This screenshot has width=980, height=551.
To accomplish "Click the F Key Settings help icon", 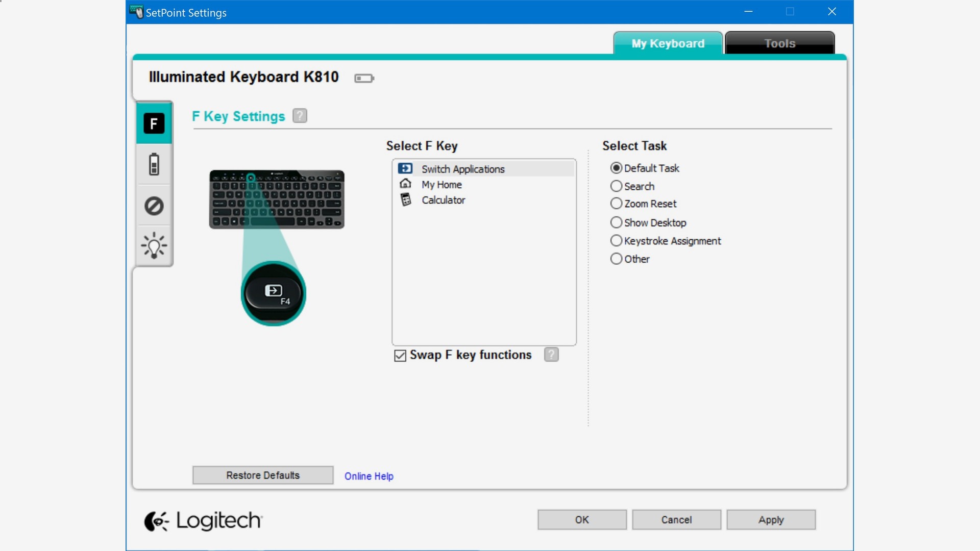I will point(300,116).
